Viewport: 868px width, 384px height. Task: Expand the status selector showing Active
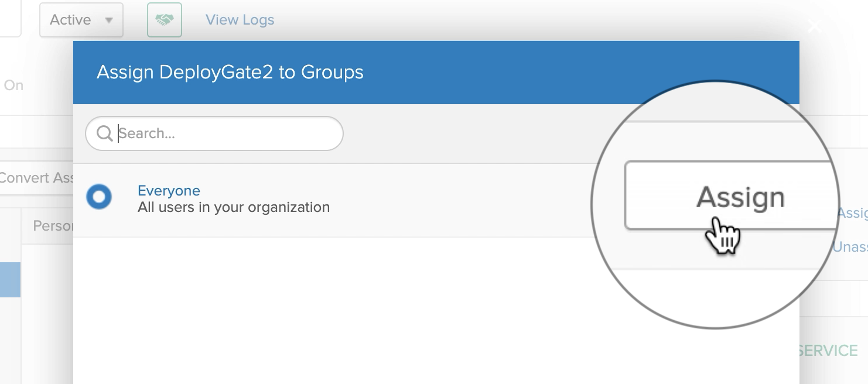81,19
